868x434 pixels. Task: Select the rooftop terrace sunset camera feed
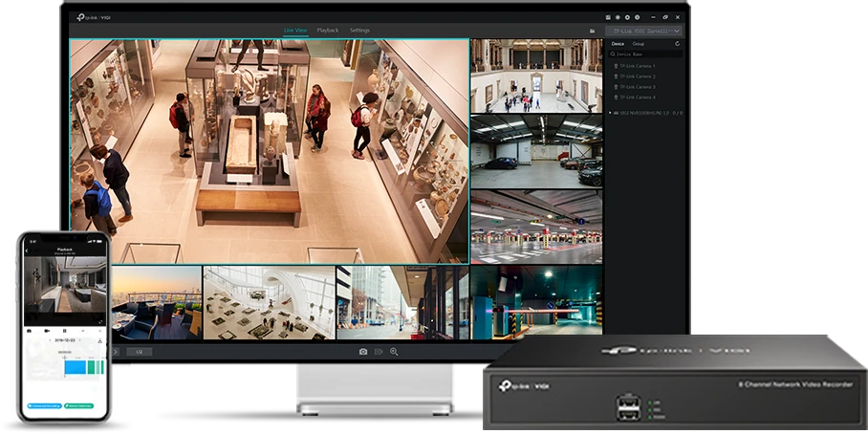(x=157, y=302)
